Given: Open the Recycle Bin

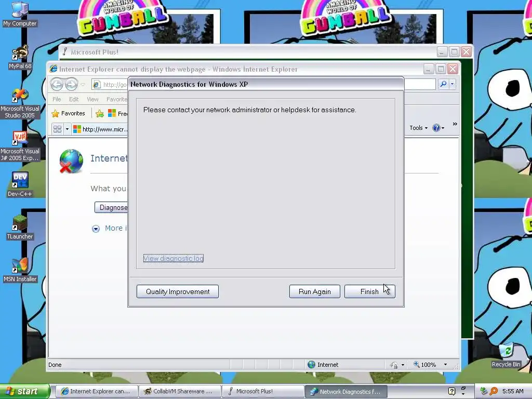Looking at the screenshot, I should click(506, 355).
